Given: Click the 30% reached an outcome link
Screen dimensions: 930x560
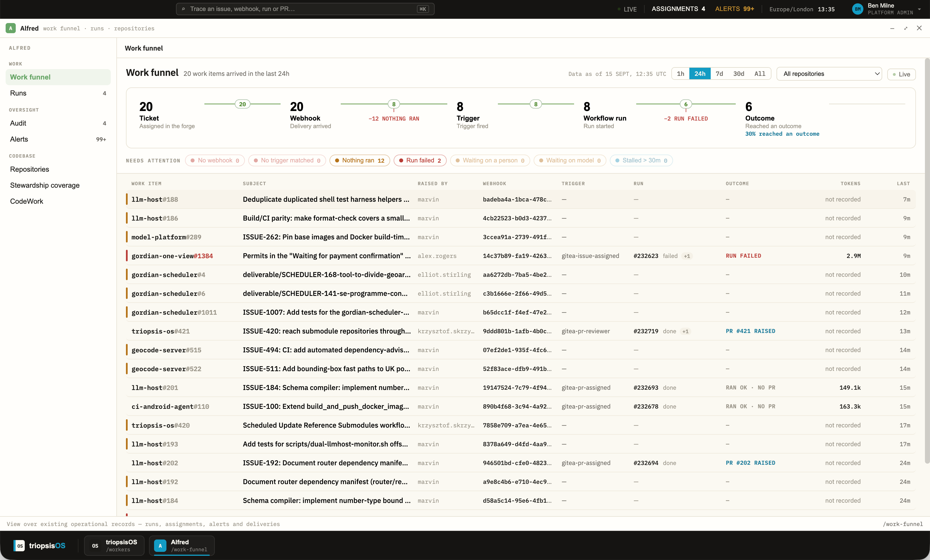Looking at the screenshot, I should [782, 134].
